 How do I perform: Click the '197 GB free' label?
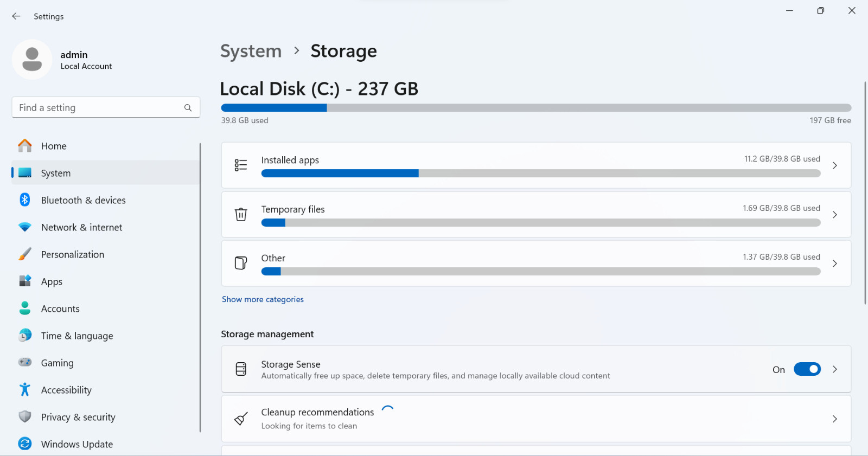tap(830, 120)
